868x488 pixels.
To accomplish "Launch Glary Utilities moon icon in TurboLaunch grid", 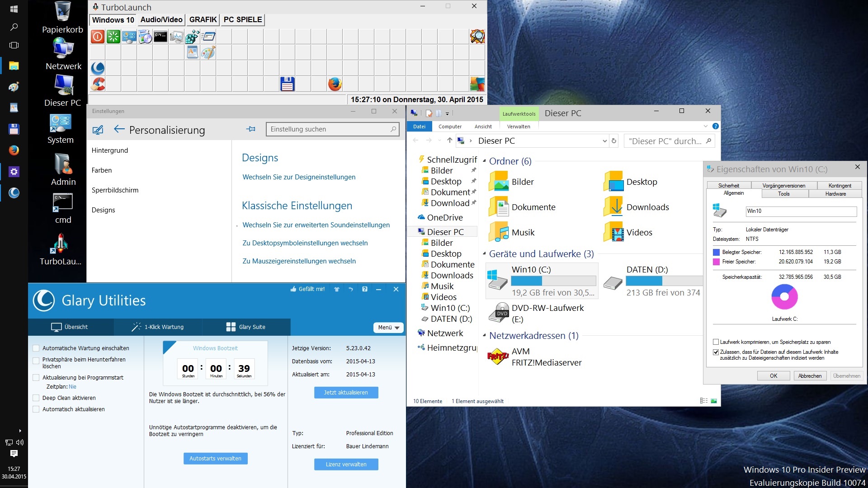I will (98, 68).
